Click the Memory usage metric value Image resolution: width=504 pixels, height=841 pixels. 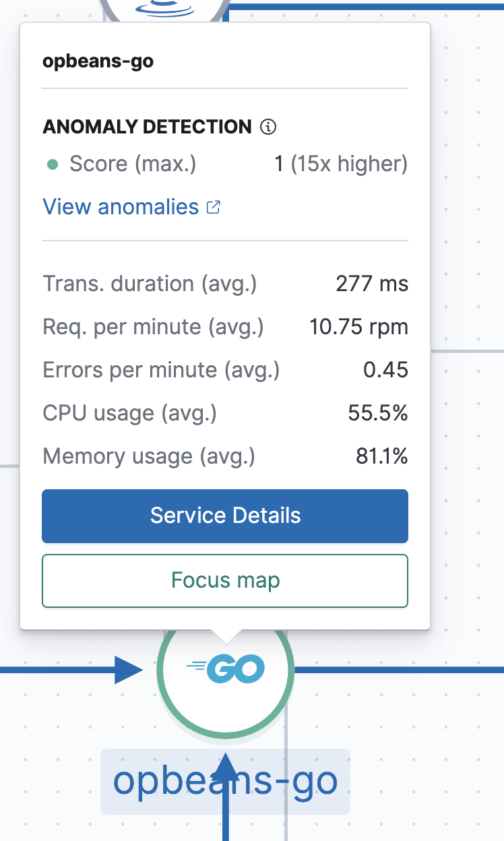(382, 456)
